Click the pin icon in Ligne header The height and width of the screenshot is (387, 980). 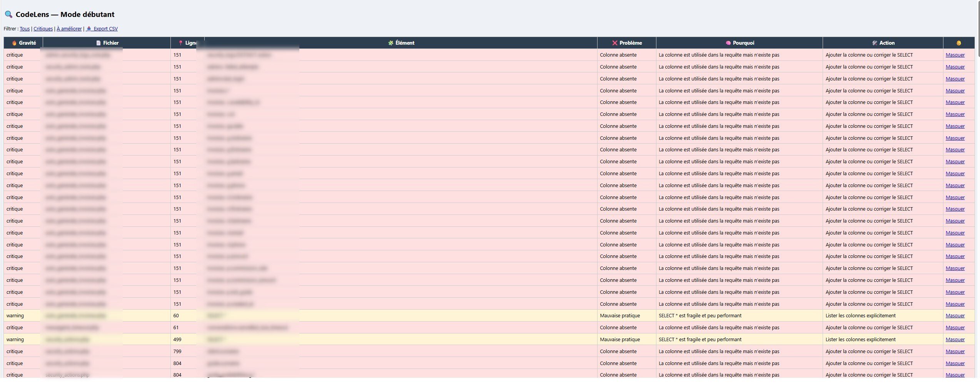tap(180, 43)
